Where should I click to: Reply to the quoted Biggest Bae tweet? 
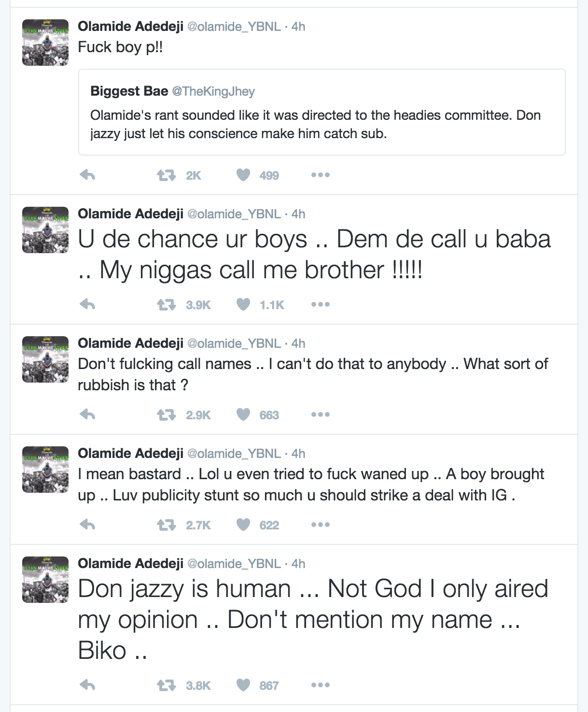87,175
